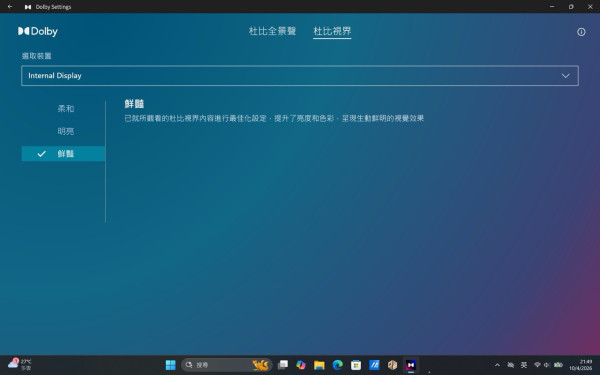Switch the input language indicator 英
The image size is (600, 375).
(524, 365)
